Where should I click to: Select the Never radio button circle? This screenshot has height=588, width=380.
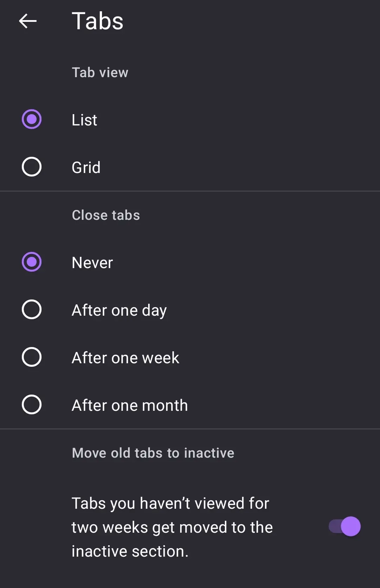32,262
